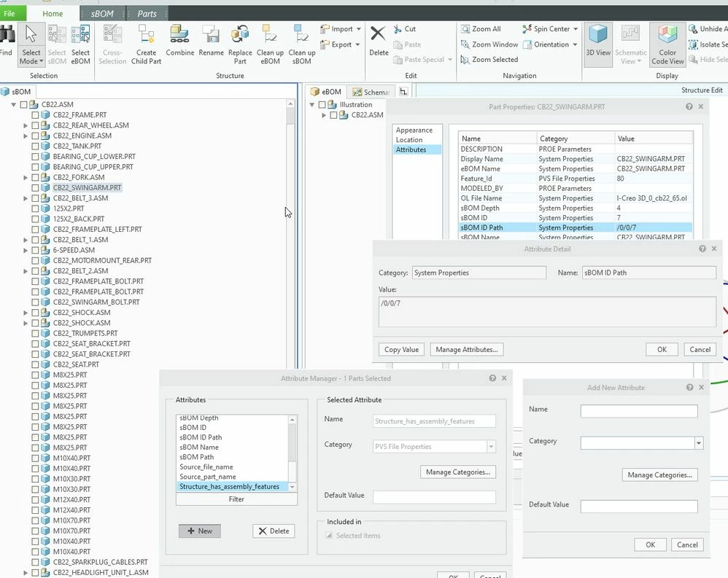Switch to the Parts ribbon tab
The height and width of the screenshot is (578, 728).
click(x=147, y=13)
